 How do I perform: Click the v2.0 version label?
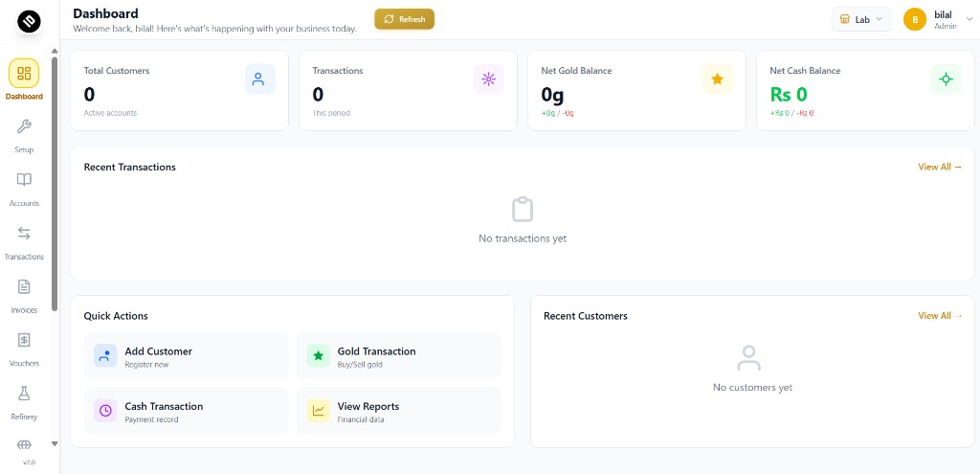(29, 463)
